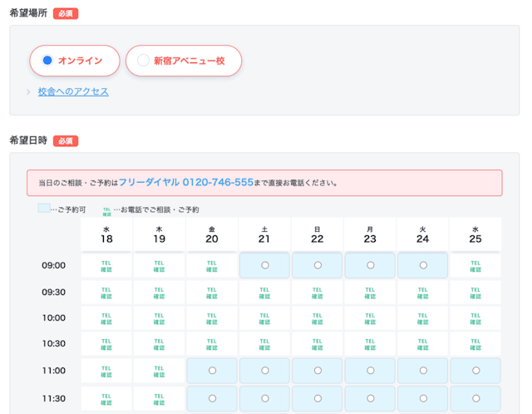Select 11:00 slot on Monday 23
The height and width of the screenshot is (414, 532).
coord(370,371)
